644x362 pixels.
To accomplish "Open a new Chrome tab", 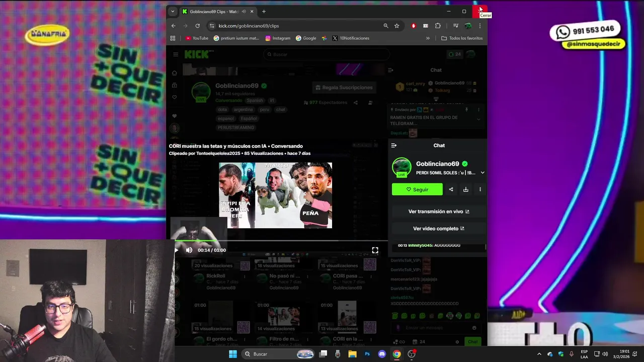I will [x=264, y=12].
